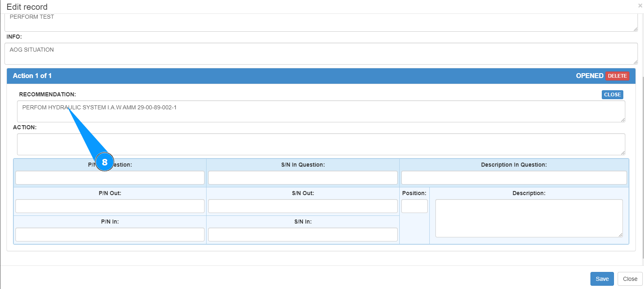Click the Description In Question: label
The width and height of the screenshot is (644, 289).
coord(514,165)
